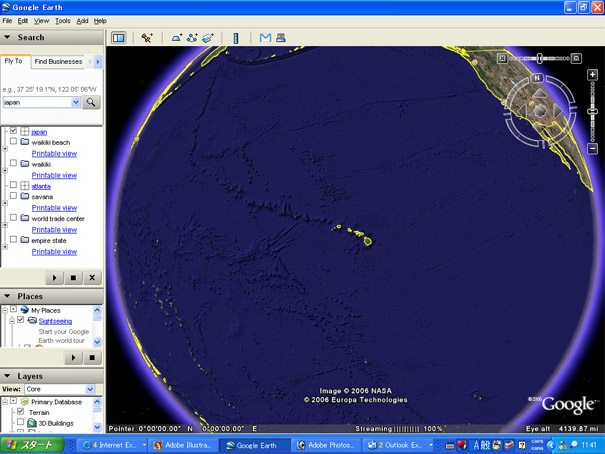Stop the search results tour
Viewport: 605px width, 454px height.
pyautogui.click(x=73, y=277)
